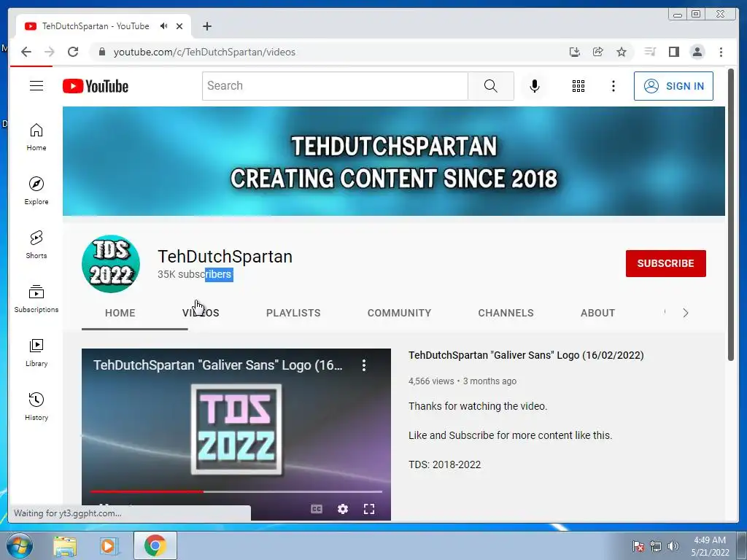The image size is (747, 560).
Task: Install app icon in address bar
Action: [x=575, y=52]
